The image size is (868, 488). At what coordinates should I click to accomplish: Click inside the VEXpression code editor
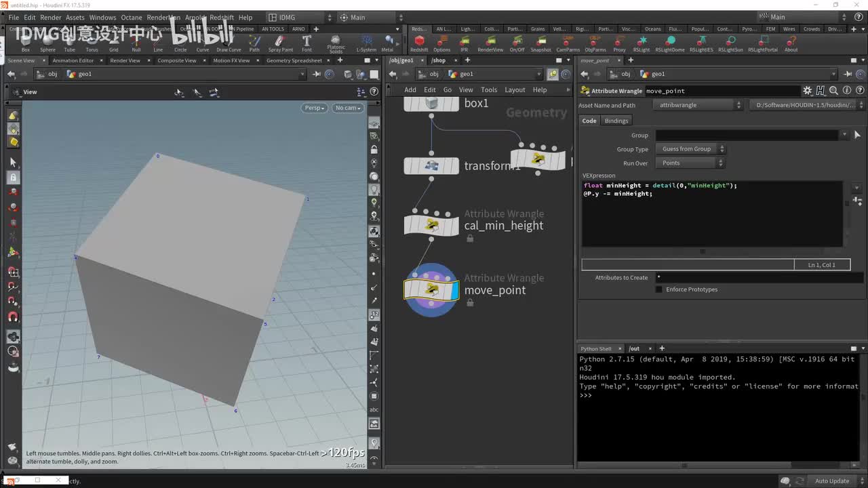712,213
